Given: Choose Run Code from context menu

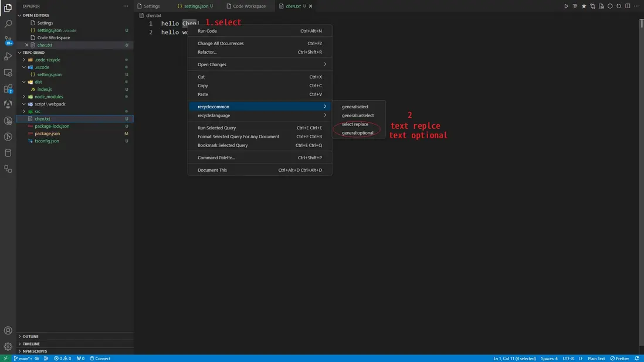Looking at the screenshot, I should tap(260, 31).
